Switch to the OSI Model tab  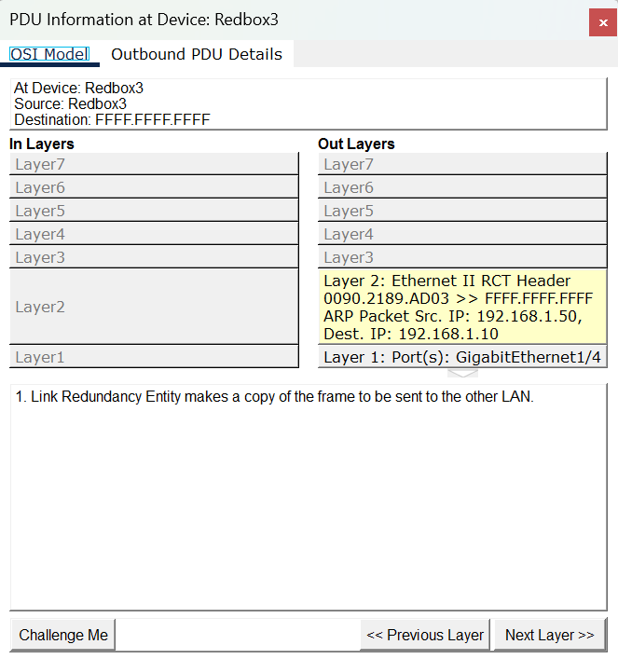pos(48,54)
